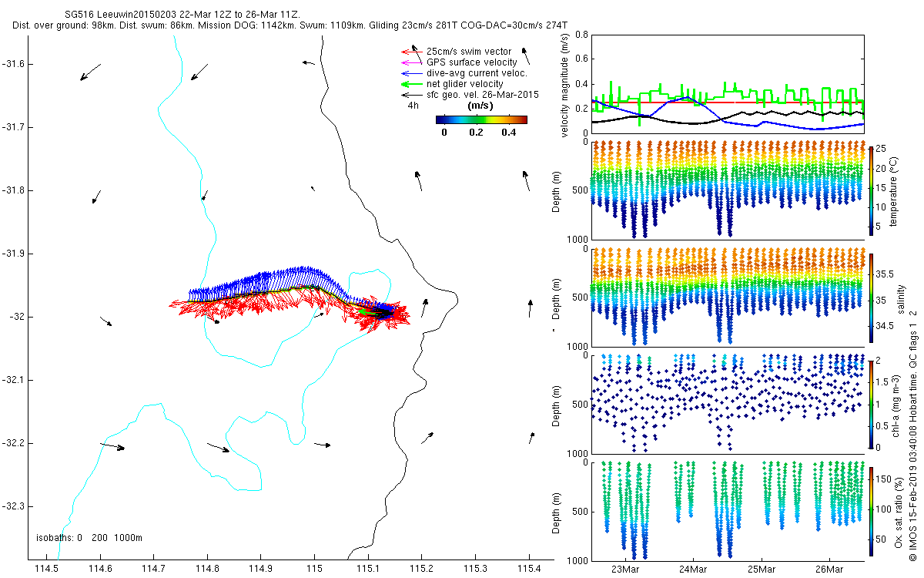Click the '(m/s)' label above the velocity colorbar
This screenshot has height=578, width=924.
tap(480, 105)
